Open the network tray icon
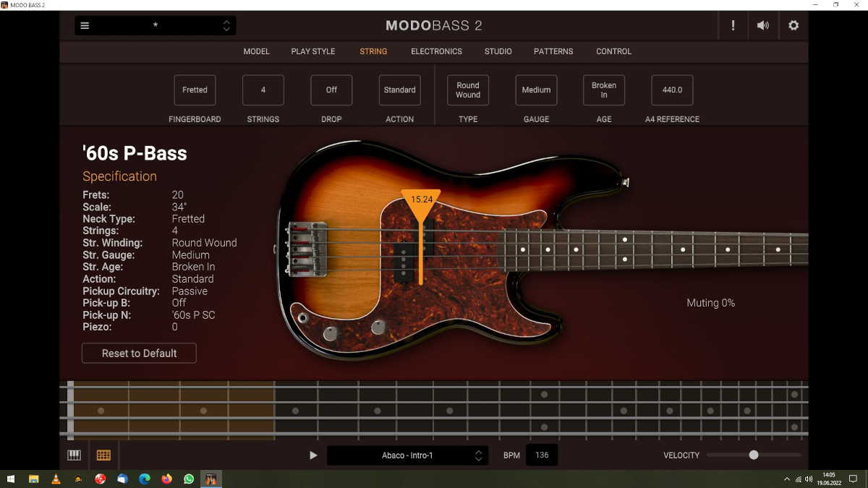868x488 pixels. coord(799,479)
